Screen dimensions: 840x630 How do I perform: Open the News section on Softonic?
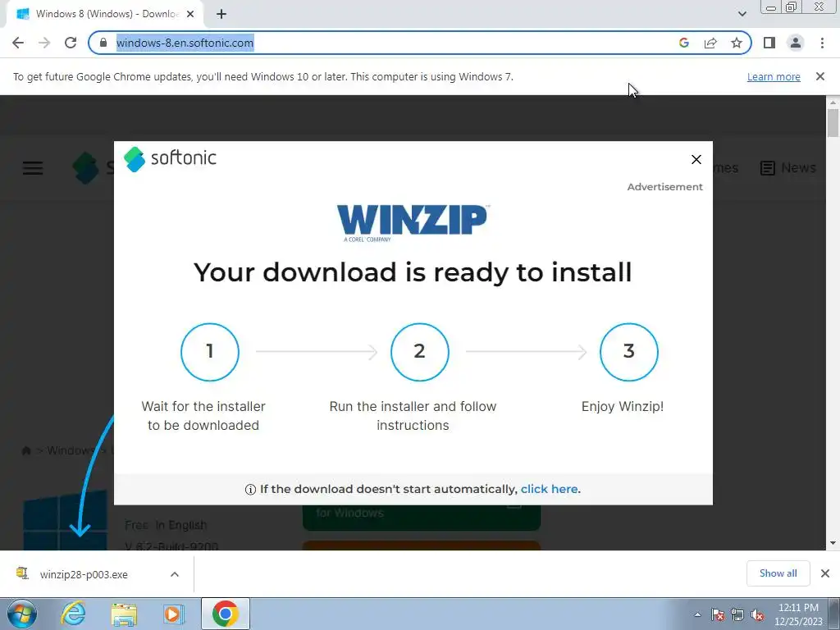tap(788, 168)
